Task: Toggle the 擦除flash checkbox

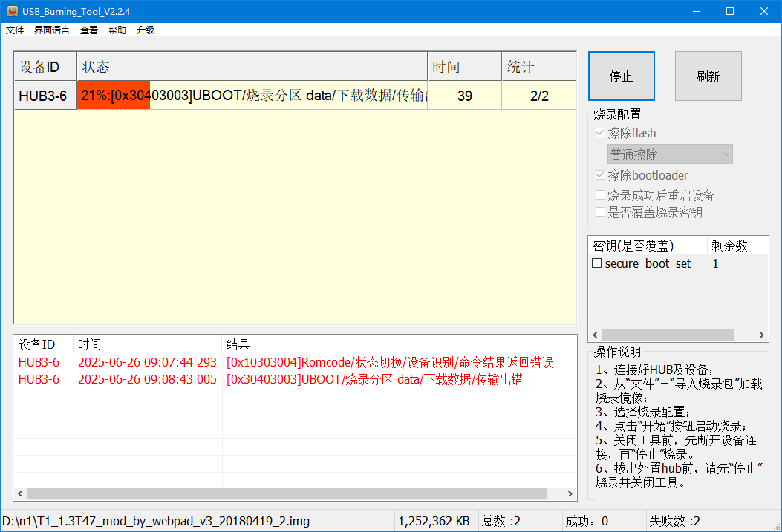Action: click(599, 132)
